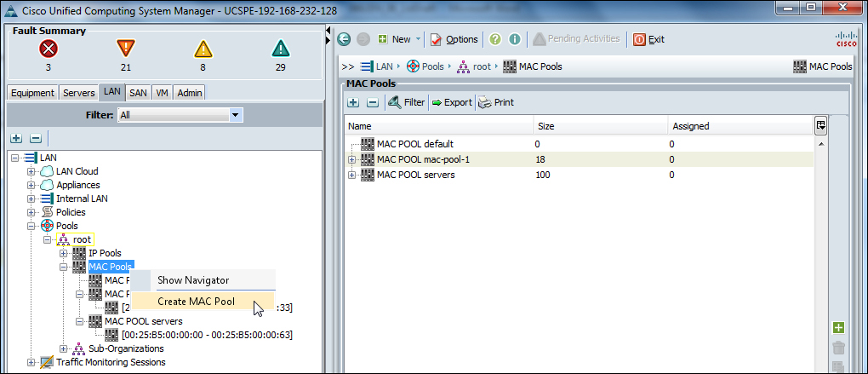The width and height of the screenshot is (868, 374).
Task: Click the major faults orange triangle icon
Action: 126,49
